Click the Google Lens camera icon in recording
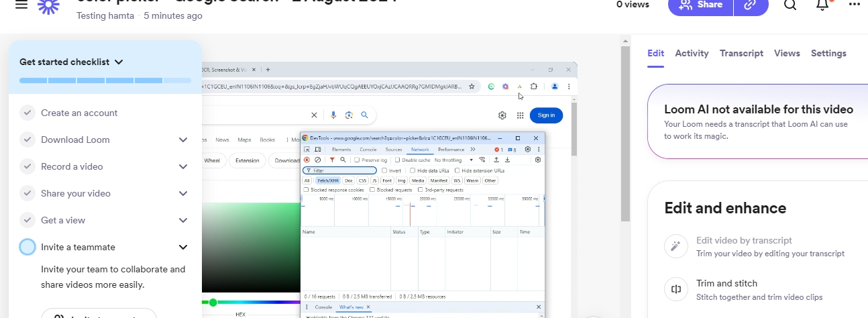 coord(349,115)
